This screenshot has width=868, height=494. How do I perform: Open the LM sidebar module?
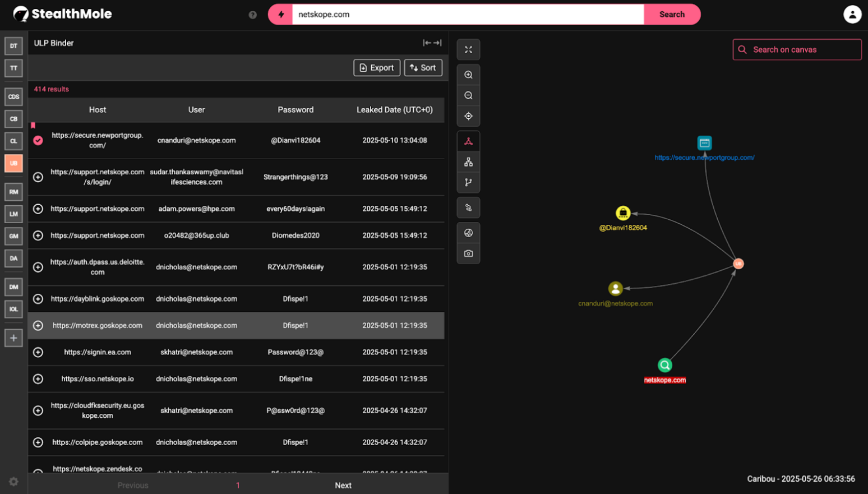[13, 214]
